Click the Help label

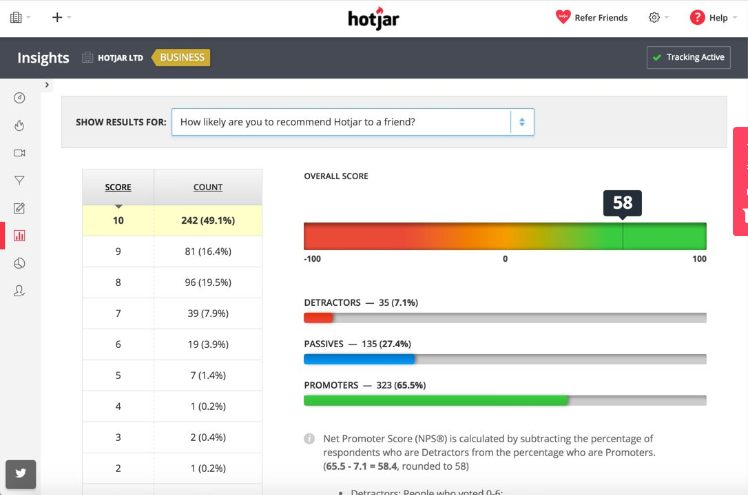click(x=718, y=18)
